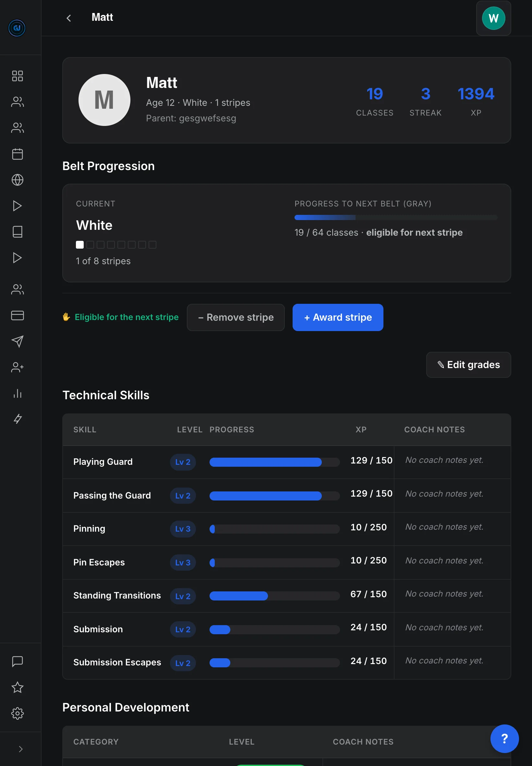Click the 67 / 150 XP value
This screenshot has width=532, height=766.
click(368, 594)
